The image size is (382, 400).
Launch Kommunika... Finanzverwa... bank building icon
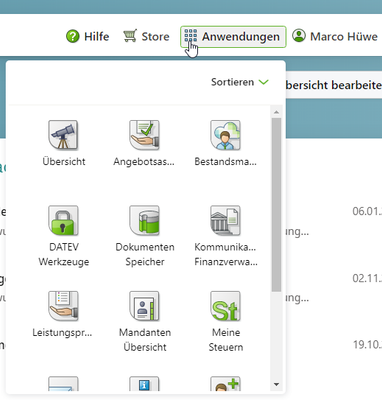point(225,220)
